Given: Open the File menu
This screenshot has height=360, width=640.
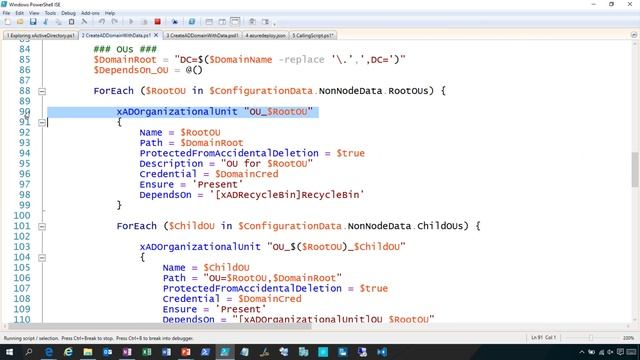Looking at the screenshot, I should point(6,13).
